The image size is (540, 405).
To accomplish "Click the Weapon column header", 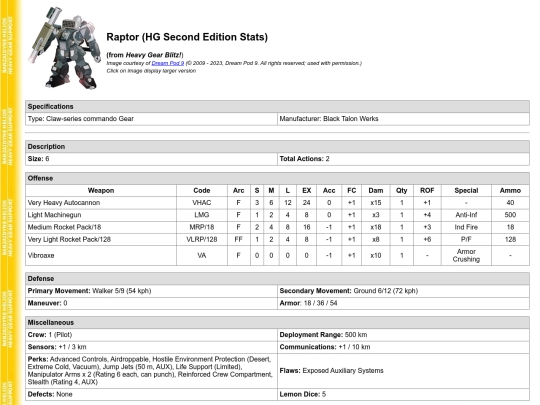I will 101,190.
